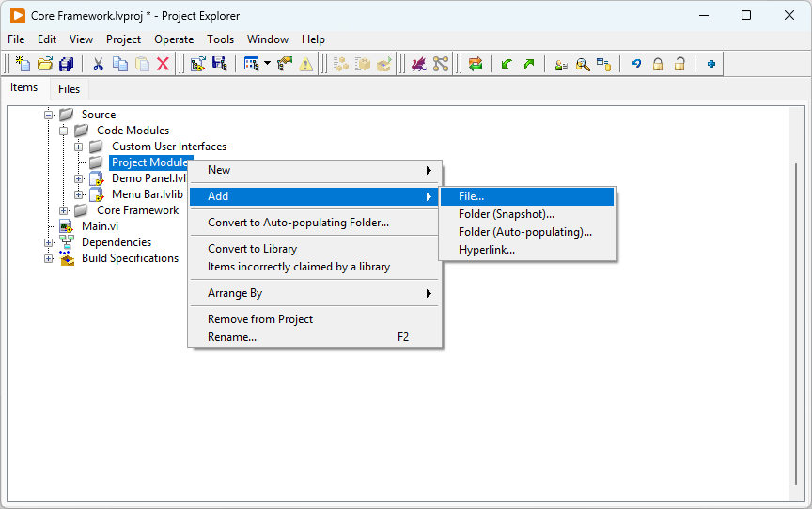Click the closed padlock toolbar icon
The image size is (812, 509).
(x=658, y=64)
